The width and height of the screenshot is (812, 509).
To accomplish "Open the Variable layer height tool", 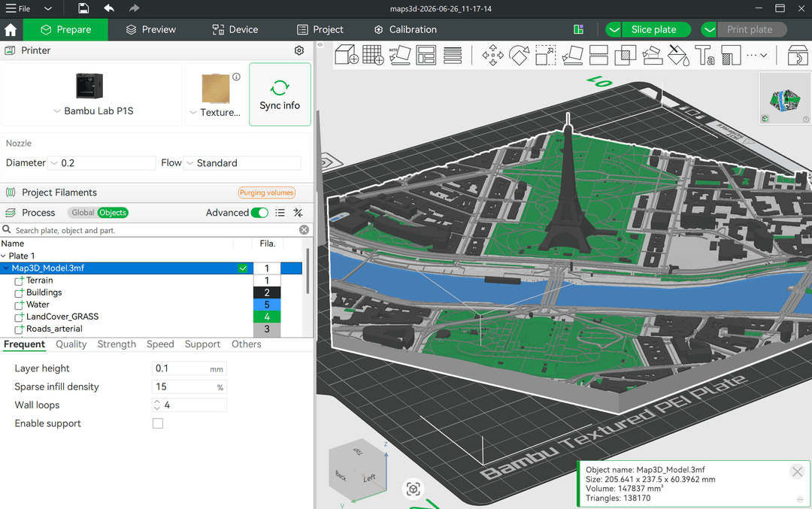I will click(453, 55).
